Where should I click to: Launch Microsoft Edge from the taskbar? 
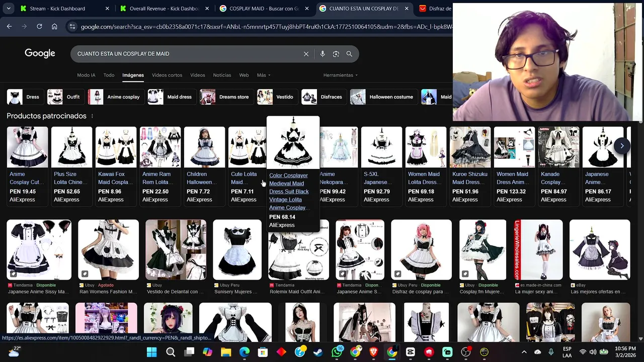coord(244,352)
